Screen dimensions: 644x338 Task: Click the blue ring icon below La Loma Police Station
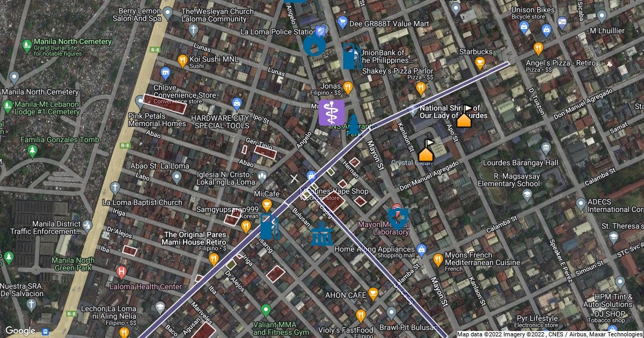coord(314,46)
